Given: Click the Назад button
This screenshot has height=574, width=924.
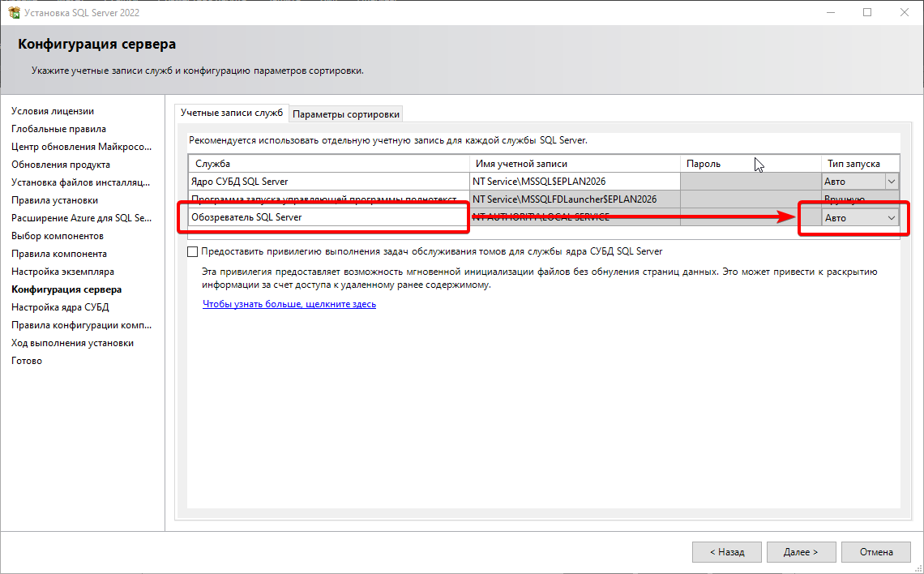Looking at the screenshot, I should click(x=725, y=551).
